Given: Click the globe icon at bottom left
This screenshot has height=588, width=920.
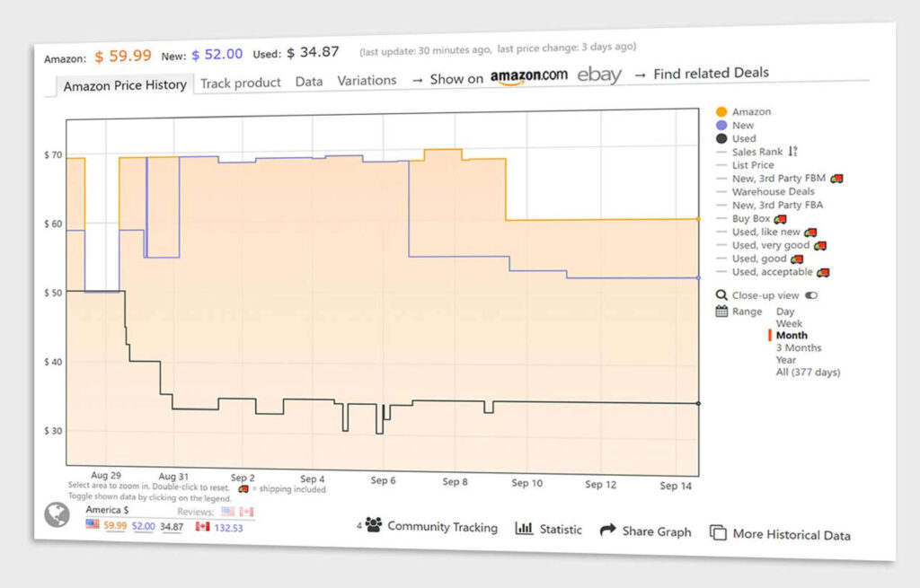Looking at the screenshot, I should (x=57, y=514).
